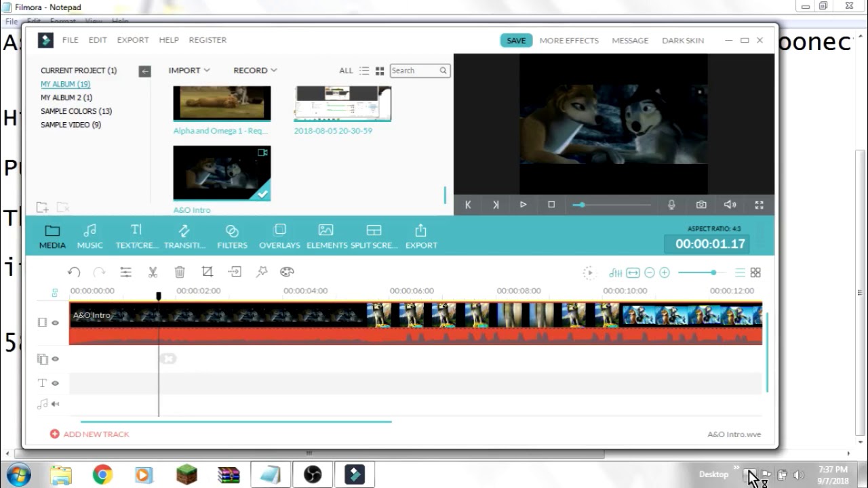Open the audio mixer icon

click(616, 272)
